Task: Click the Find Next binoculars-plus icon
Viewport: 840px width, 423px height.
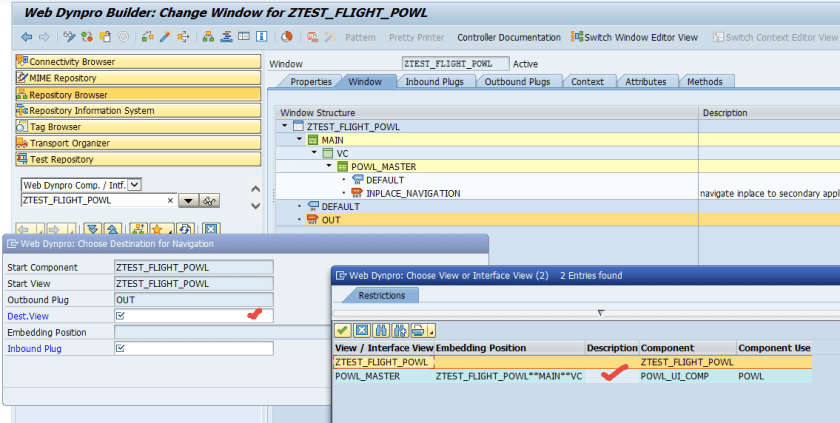Action: click(401, 330)
